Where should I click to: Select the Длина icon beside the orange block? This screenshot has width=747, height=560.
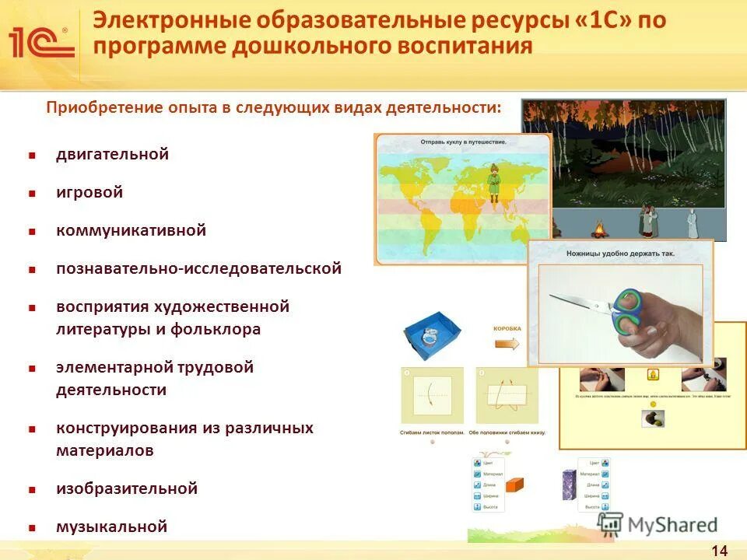(477, 485)
